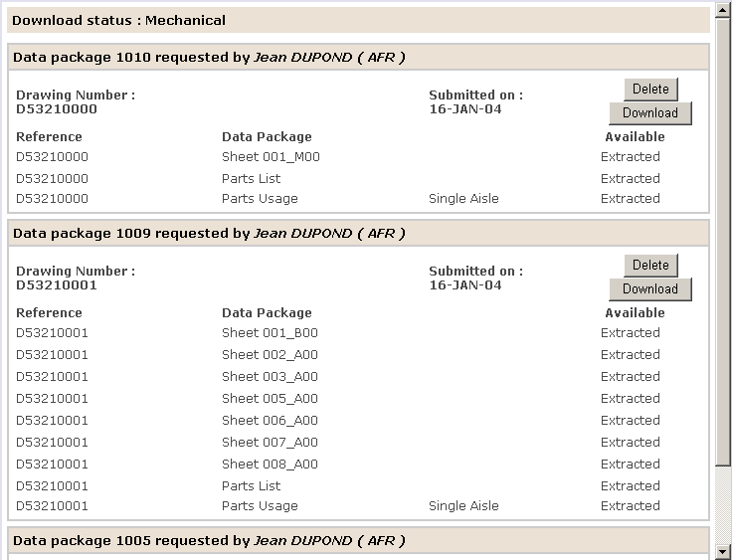Image resolution: width=732 pixels, height=560 pixels.
Task: Delete data package 1009
Action: point(650,265)
